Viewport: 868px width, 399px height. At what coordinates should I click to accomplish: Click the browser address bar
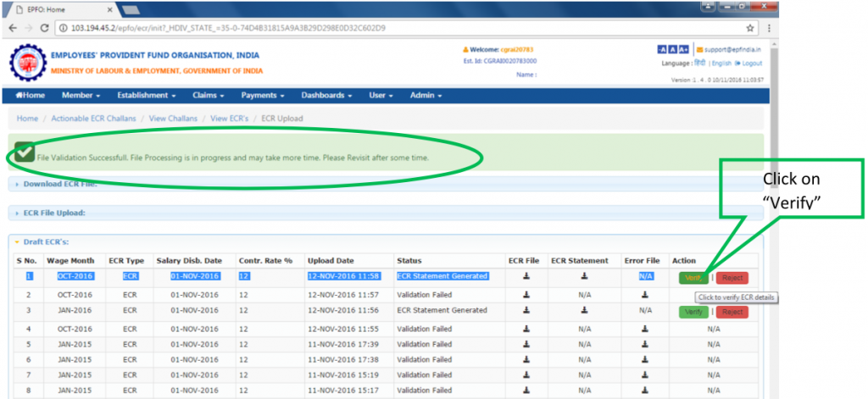point(398,28)
